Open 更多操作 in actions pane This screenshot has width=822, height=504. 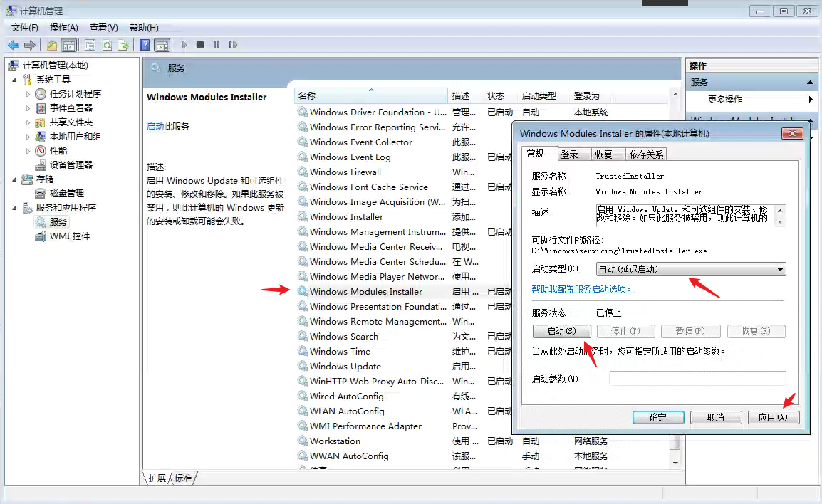pos(725,100)
